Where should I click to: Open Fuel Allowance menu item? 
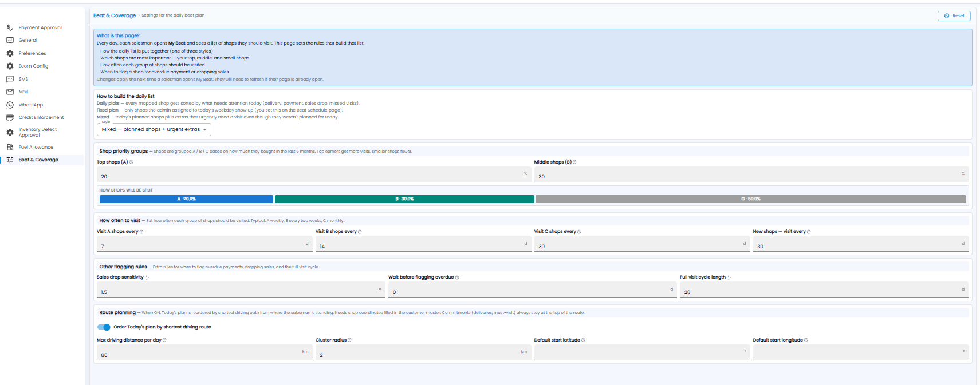[36, 147]
